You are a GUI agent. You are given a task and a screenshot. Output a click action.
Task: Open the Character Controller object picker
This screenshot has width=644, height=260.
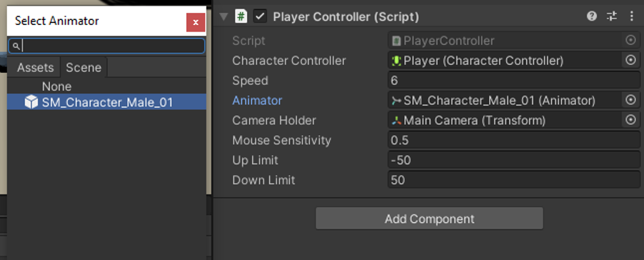(630, 61)
